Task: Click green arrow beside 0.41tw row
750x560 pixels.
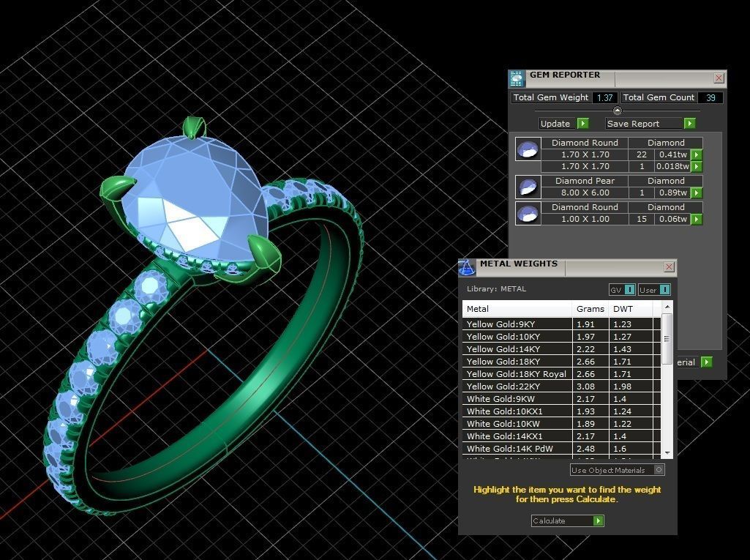Action: pyautogui.click(x=697, y=154)
